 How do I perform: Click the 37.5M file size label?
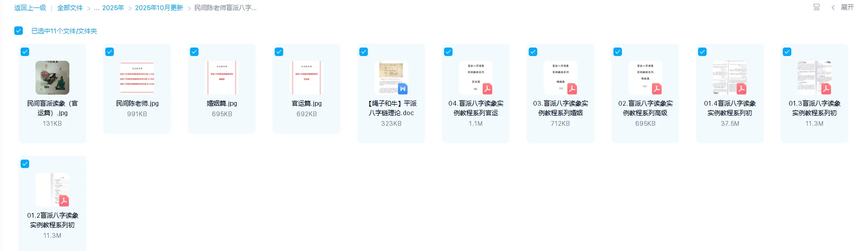730,124
